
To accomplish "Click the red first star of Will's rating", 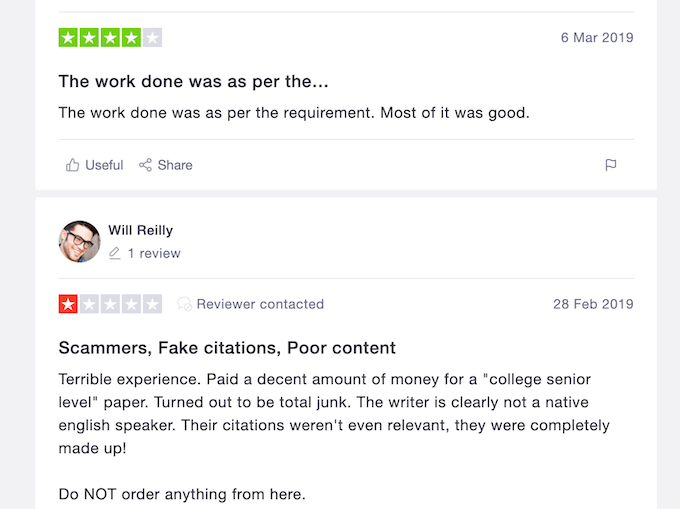I will (68, 304).
